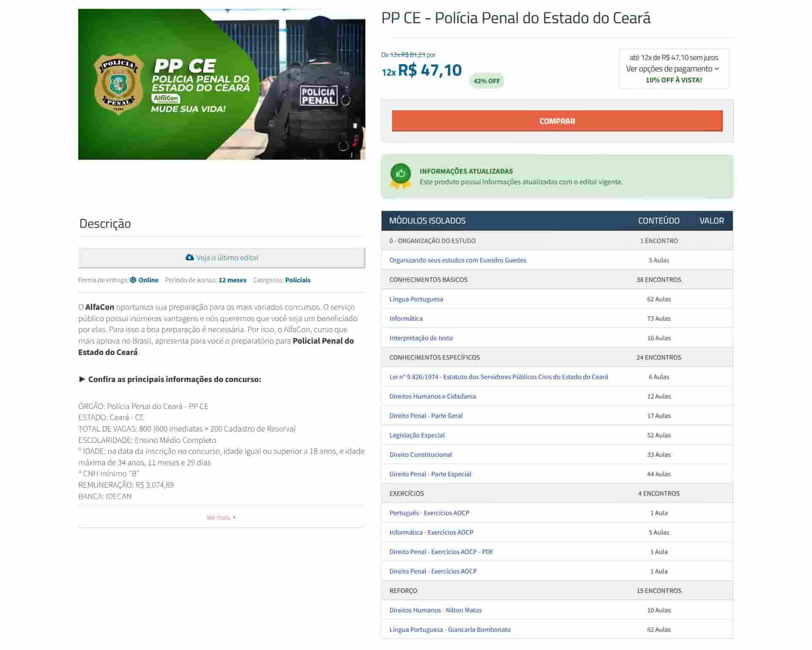Open 'Direito Penal - Exercícios AOCP - PDF'
This screenshot has width=812, height=650.
pos(441,552)
